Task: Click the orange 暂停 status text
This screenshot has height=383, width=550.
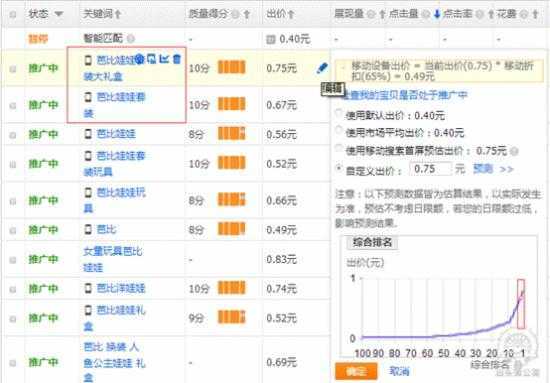Action: point(38,38)
